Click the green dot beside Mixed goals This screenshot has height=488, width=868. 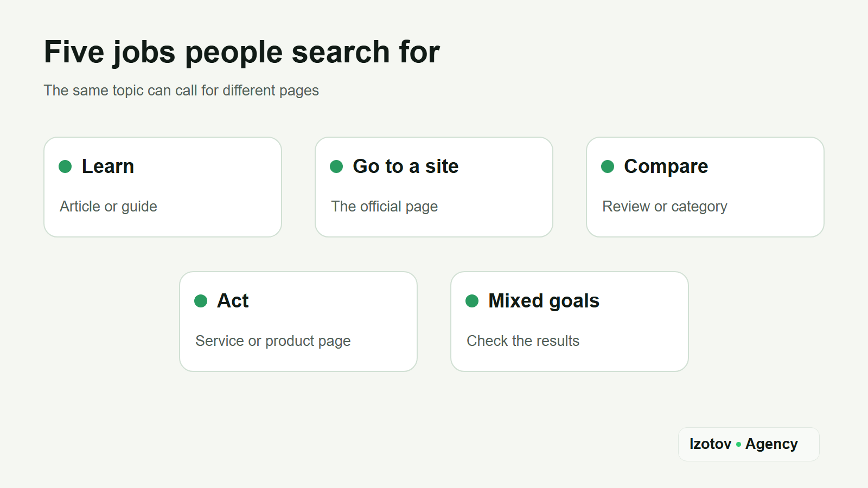pos(472,301)
